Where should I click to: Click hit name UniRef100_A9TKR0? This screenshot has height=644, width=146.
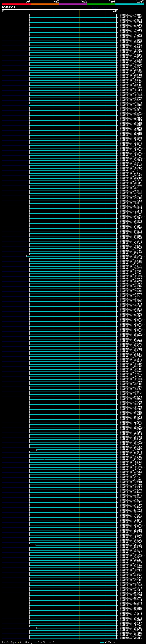coord(131,475)
